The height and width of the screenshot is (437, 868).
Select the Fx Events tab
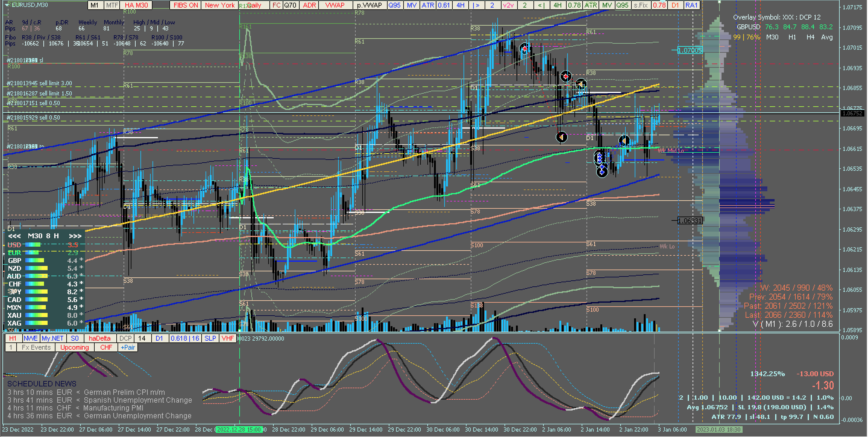click(36, 348)
